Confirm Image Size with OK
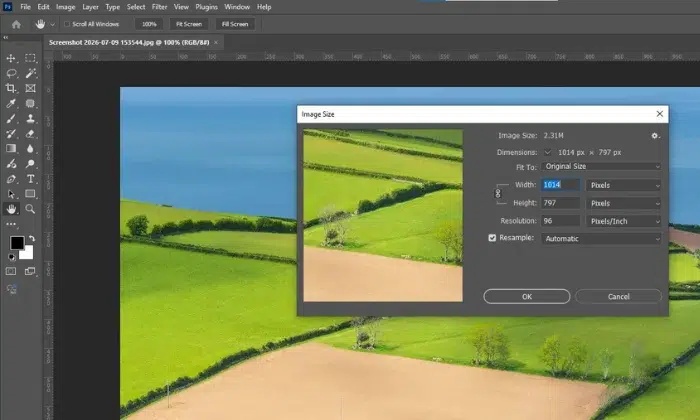The image size is (700, 420). click(527, 296)
